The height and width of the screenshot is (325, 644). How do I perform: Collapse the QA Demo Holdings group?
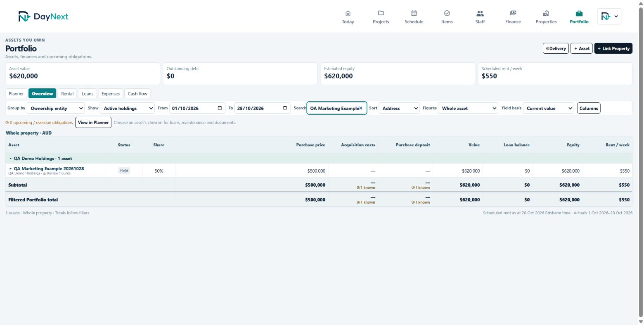click(11, 159)
